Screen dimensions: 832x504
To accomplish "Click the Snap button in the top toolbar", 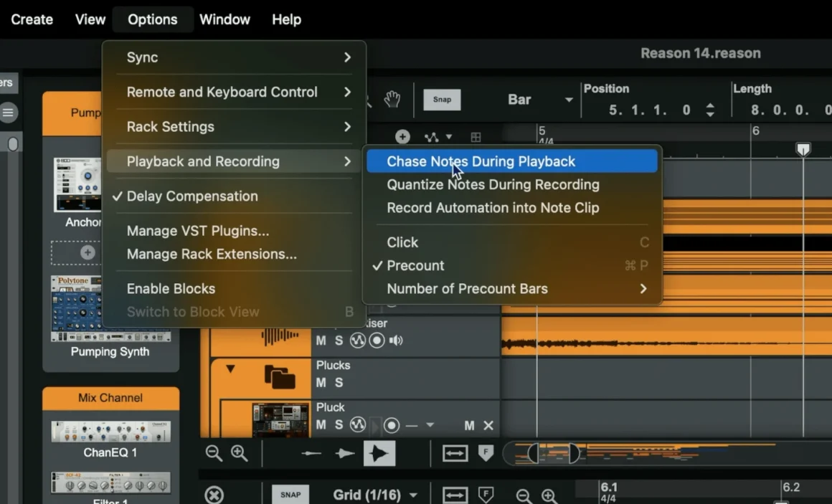I will click(442, 100).
